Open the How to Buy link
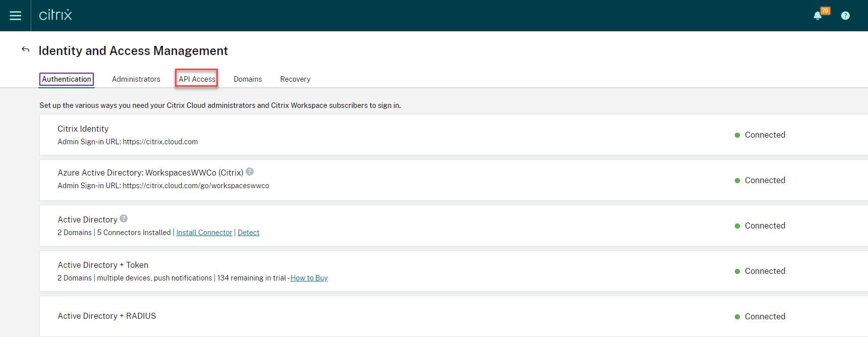The image size is (868, 337). [x=309, y=278]
